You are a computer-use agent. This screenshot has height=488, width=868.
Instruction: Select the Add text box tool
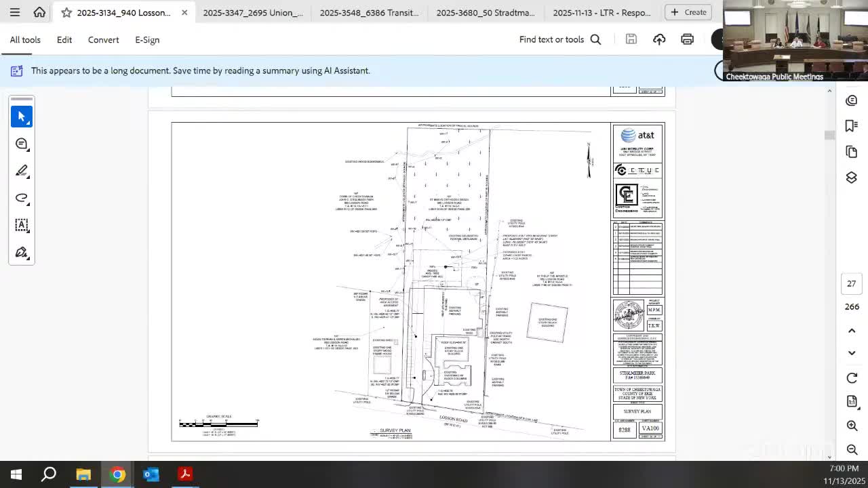click(x=22, y=225)
